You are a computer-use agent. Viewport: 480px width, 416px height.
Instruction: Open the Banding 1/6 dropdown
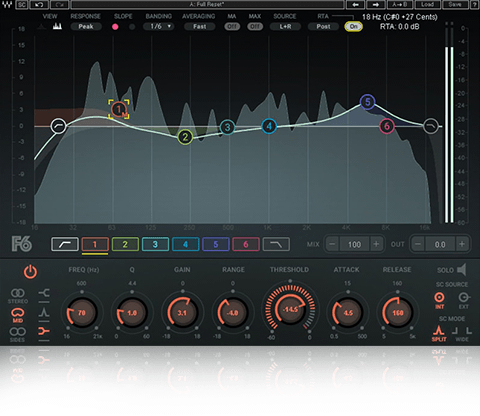[x=159, y=27]
